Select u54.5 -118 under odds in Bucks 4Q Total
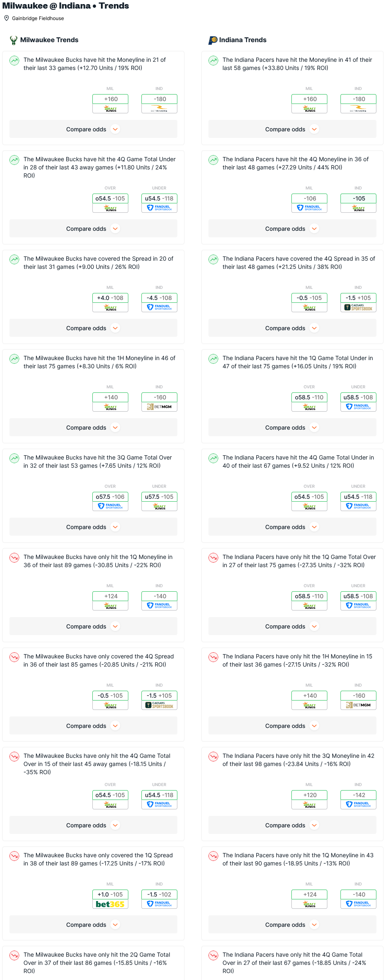Viewport: 385px width, 980px height. [x=159, y=198]
